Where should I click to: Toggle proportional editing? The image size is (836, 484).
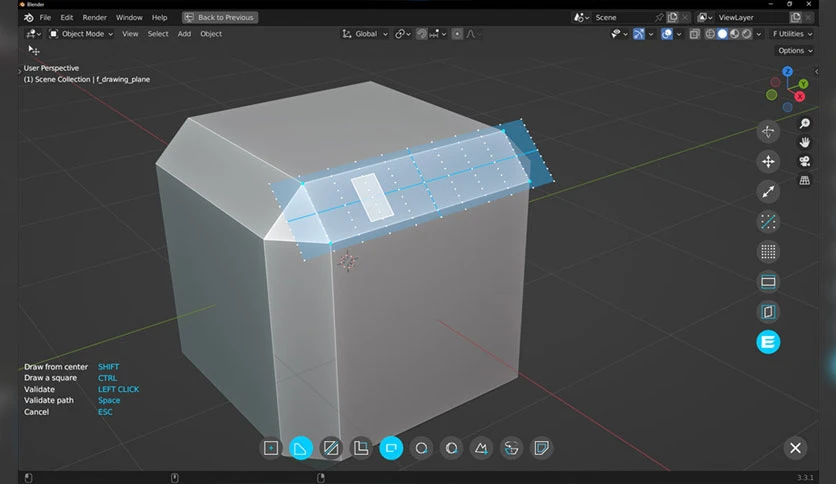click(457, 34)
